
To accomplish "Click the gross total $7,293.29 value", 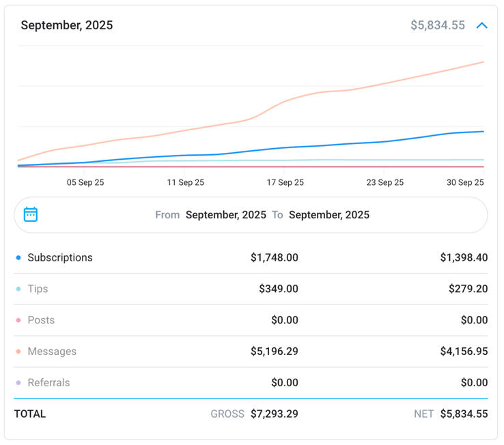I will click(x=274, y=414).
